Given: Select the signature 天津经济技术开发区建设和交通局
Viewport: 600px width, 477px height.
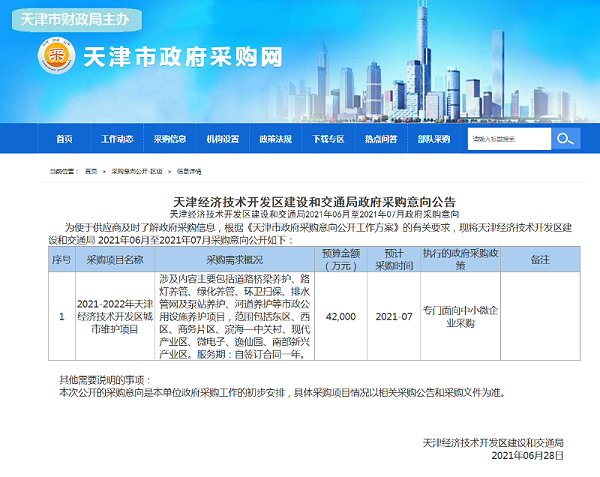Looking at the screenshot, I should (x=493, y=443).
